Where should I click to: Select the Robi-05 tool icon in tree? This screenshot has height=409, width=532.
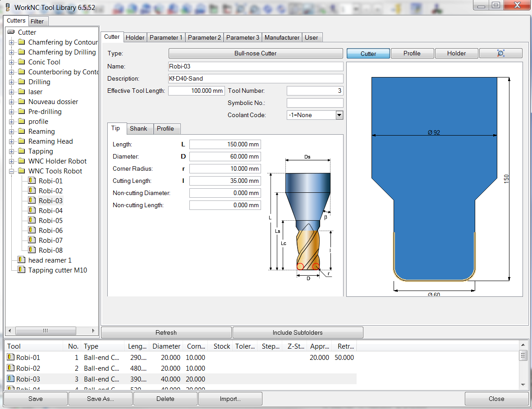(x=32, y=221)
